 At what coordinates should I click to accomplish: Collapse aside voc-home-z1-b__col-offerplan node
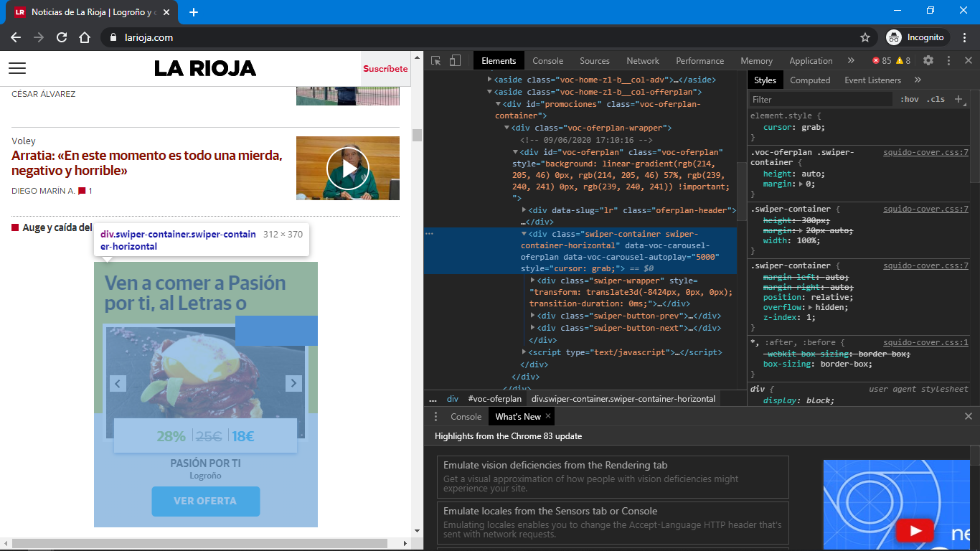490,92
